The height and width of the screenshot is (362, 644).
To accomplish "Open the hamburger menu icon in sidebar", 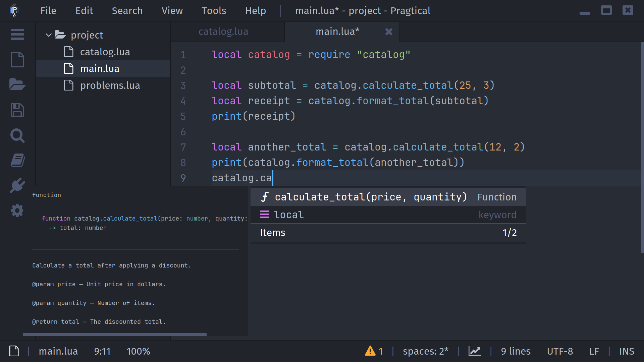I will click(17, 34).
